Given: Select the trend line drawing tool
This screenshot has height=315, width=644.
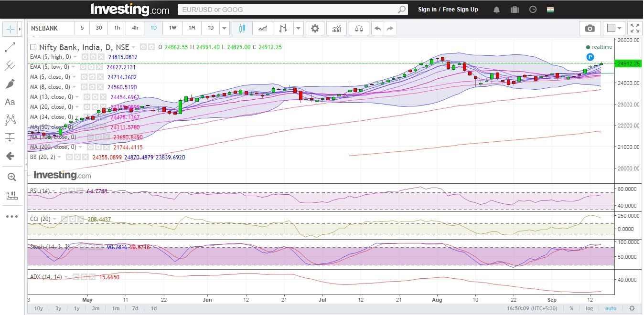Looking at the screenshot, I should click(x=10, y=47).
